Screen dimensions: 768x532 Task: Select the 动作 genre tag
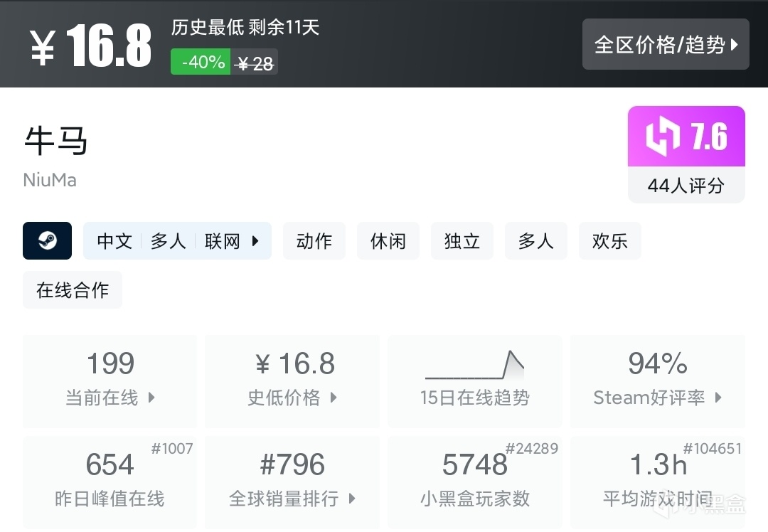pyautogui.click(x=314, y=241)
